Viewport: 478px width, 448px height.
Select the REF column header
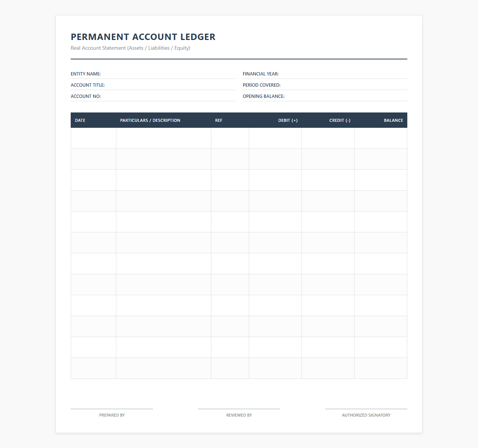coord(230,120)
